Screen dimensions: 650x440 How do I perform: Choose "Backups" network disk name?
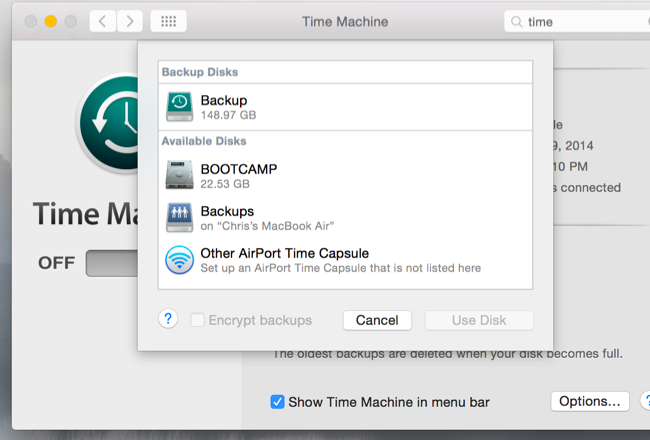[227, 211]
